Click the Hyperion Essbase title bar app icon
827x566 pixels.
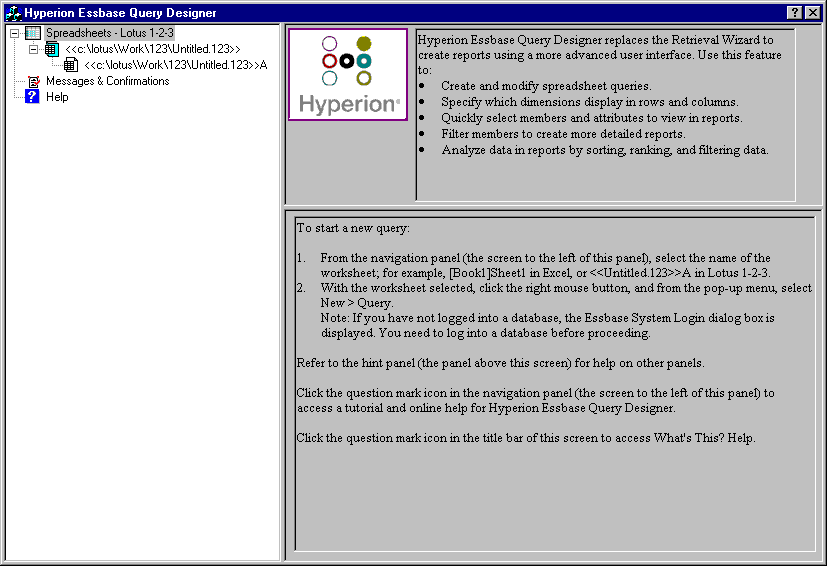(13, 13)
